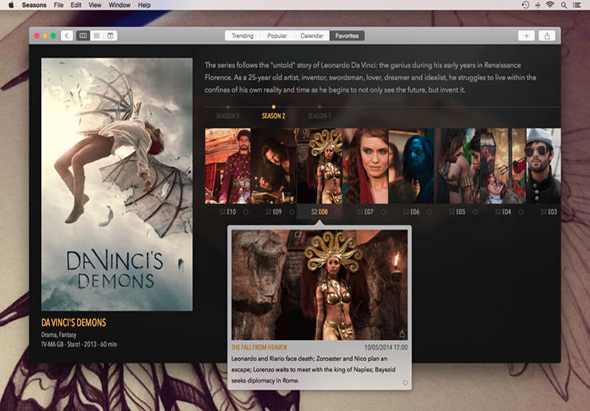Open Time Machine in the menu bar
This screenshot has width=590, height=411.
click(x=526, y=5)
